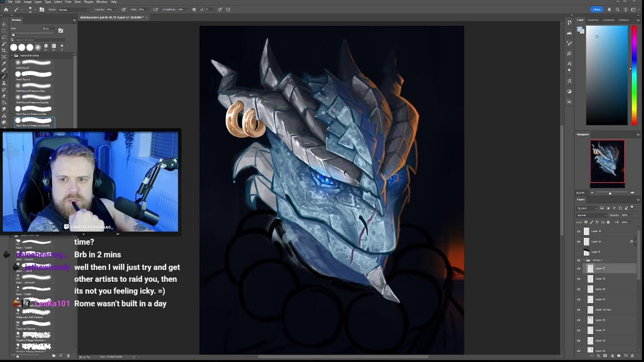The width and height of the screenshot is (644, 362).
Task: Open the Plugins menu
Action: pyautogui.click(x=89, y=2)
